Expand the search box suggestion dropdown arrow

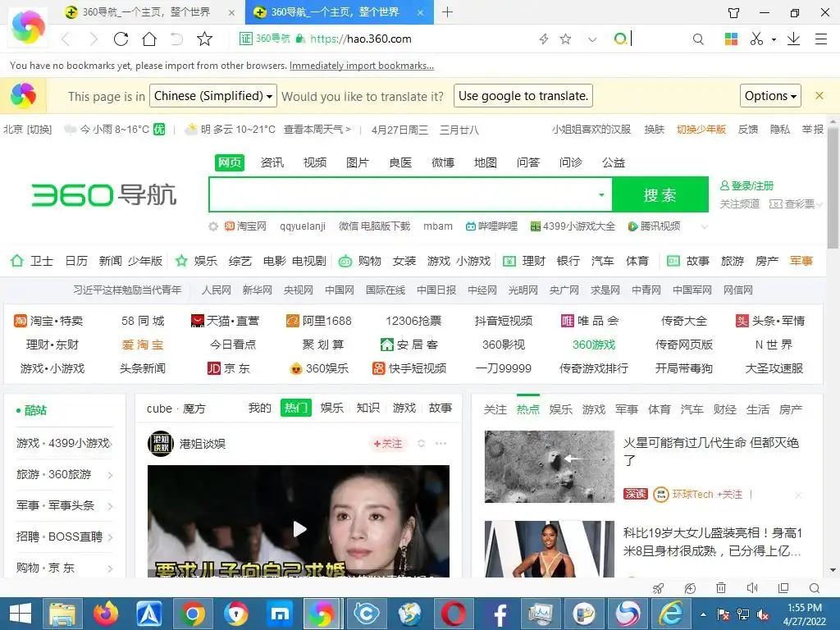[601, 195]
